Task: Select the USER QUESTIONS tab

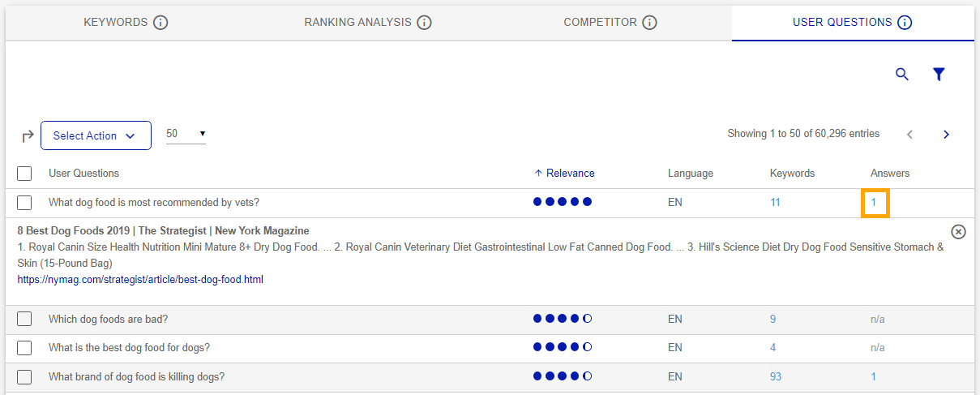Action: coord(853,22)
